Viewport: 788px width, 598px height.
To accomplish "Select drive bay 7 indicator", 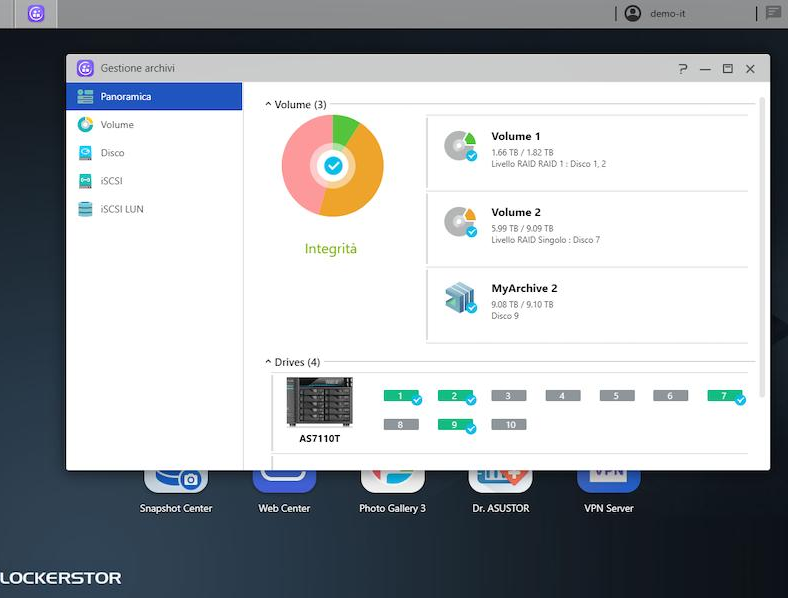I will (x=725, y=396).
